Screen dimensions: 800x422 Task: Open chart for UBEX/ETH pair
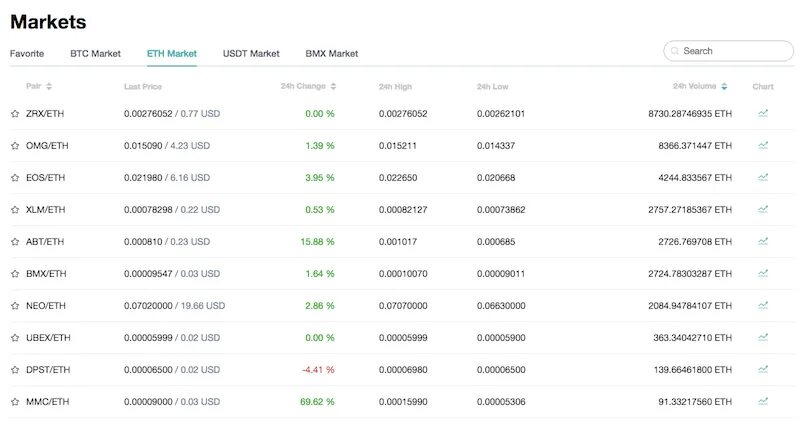tap(763, 337)
